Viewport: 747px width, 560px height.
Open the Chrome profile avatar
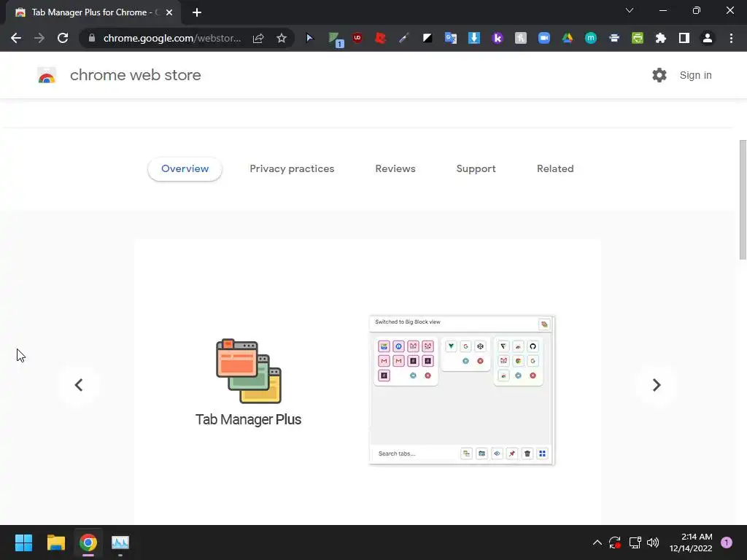[708, 38]
